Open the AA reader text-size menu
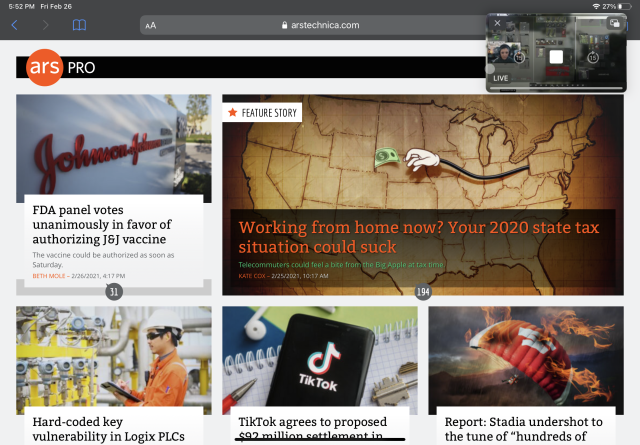640x445 pixels. (150, 25)
